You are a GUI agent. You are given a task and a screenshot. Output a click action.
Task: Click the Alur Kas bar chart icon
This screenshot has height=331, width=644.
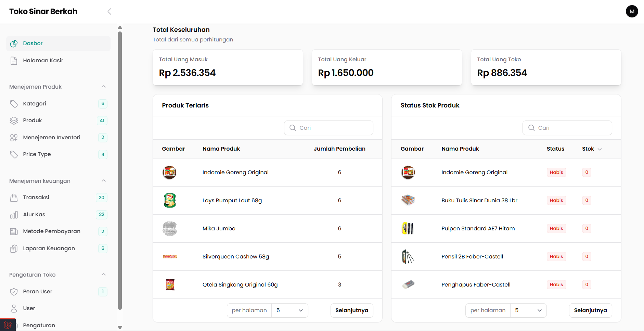(x=14, y=215)
